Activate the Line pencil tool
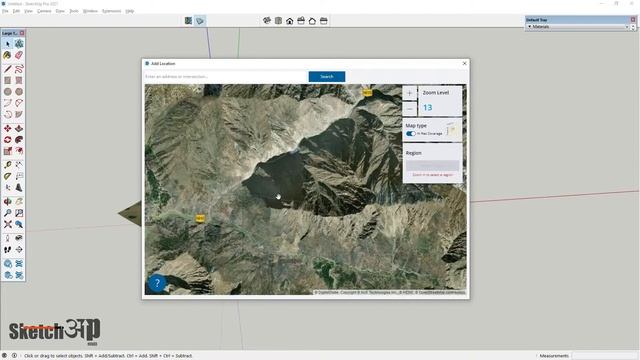Image resolution: width=640 pixels, height=360 pixels. [7, 69]
